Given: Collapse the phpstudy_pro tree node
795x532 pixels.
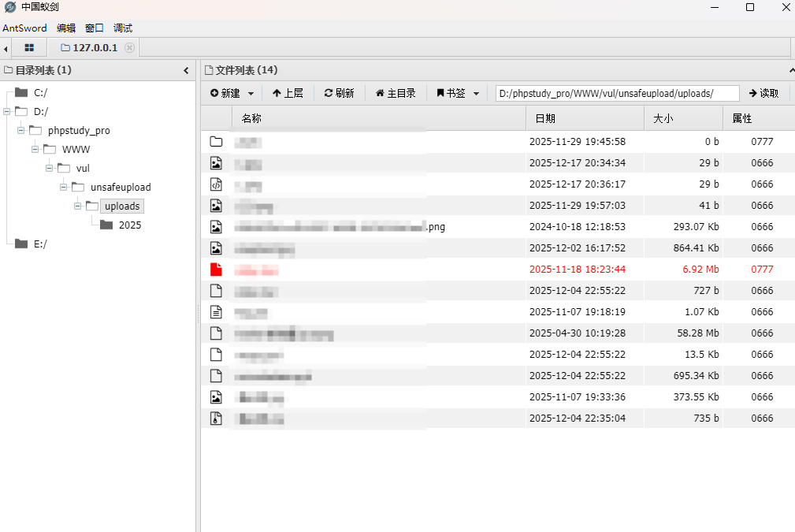Looking at the screenshot, I should click(20, 130).
